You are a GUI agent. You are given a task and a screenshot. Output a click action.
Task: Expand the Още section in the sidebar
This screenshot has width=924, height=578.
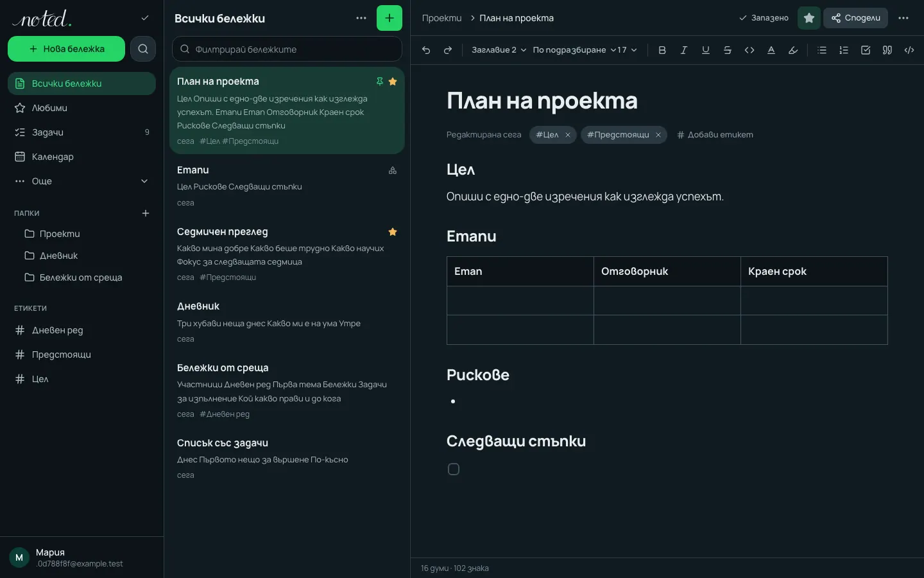81,181
